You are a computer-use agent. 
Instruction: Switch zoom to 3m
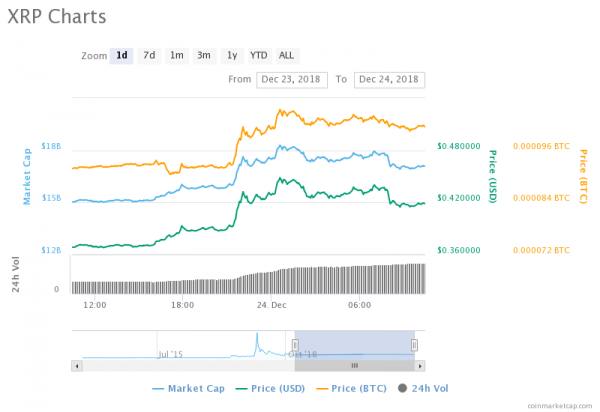point(204,56)
